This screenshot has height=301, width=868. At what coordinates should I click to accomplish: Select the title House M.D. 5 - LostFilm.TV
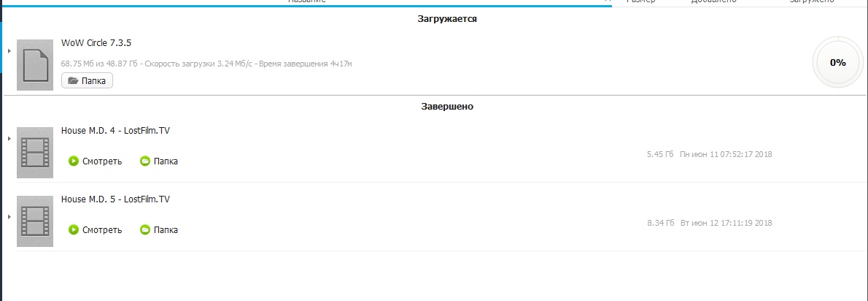[115, 199]
